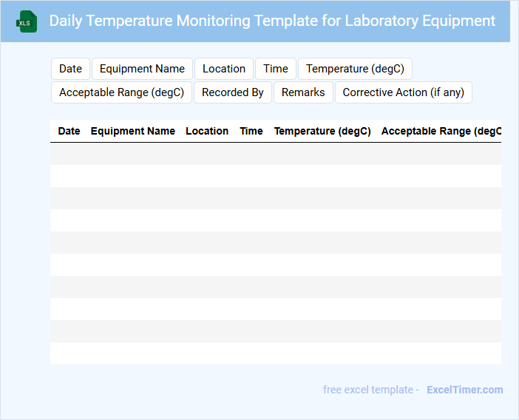Select the Temperature (degC) column header
519x420 pixels.
pos(322,131)
